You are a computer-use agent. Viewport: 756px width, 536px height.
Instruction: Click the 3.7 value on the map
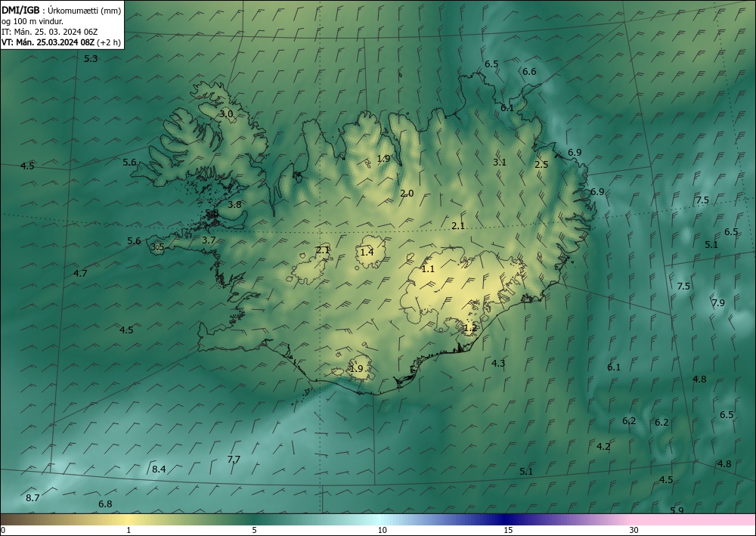pyautogui.click(x=209, y=240)
